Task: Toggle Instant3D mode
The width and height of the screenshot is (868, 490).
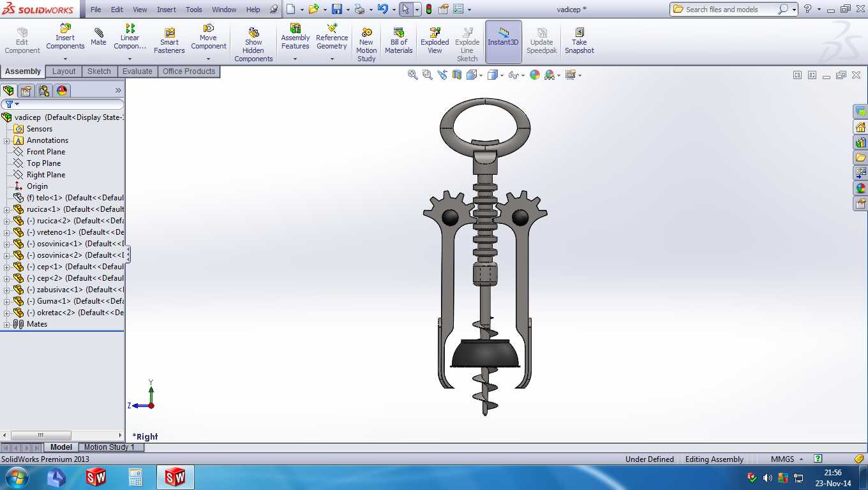Action: (x=503, y=41)
